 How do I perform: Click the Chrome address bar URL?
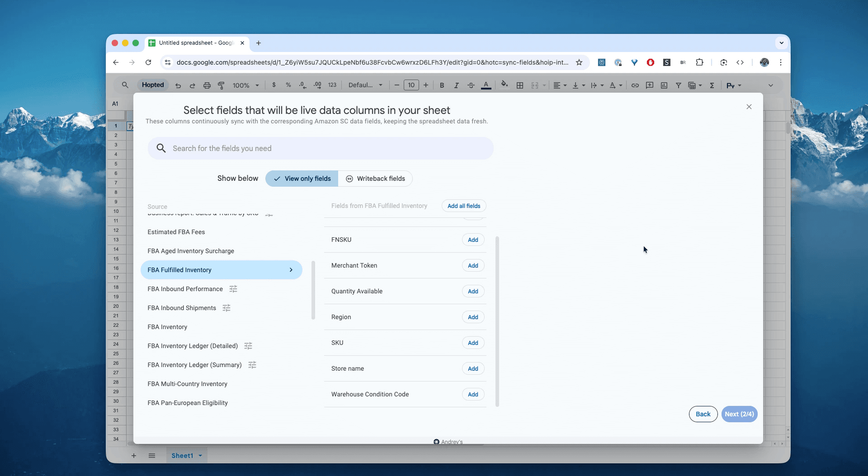[373, 62]
